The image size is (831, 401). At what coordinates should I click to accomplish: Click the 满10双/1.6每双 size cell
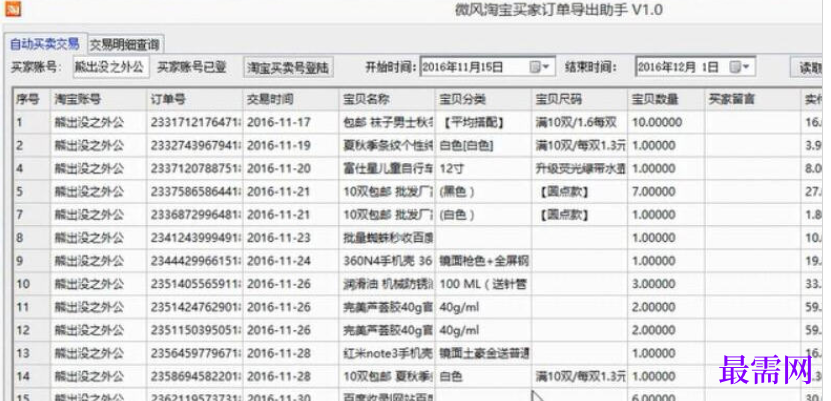tap(579, 122)
